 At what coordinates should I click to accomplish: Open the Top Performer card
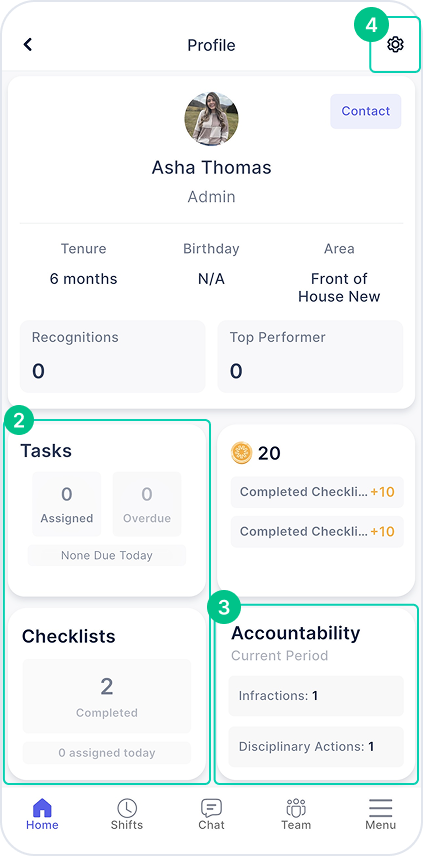(x=310, y=356)
